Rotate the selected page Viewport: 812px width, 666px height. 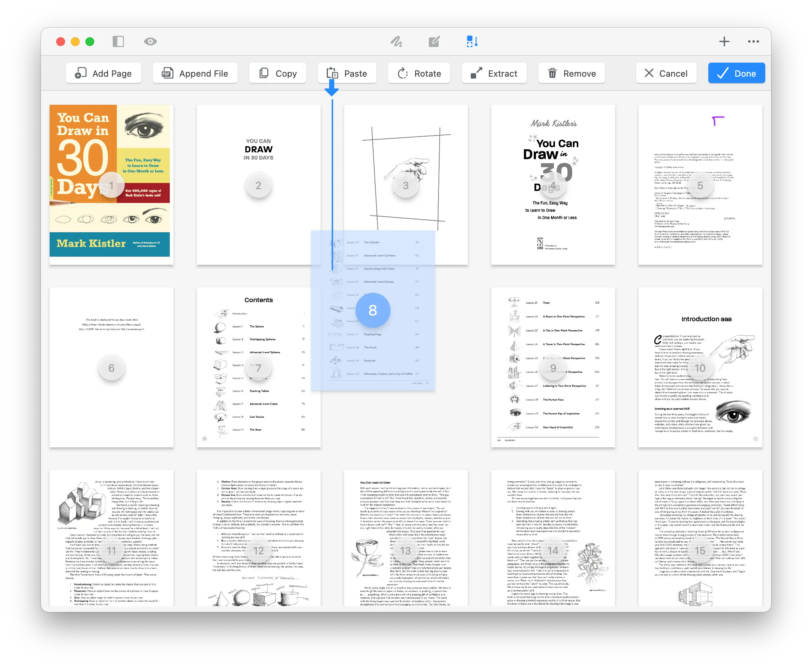pos(419,73)
